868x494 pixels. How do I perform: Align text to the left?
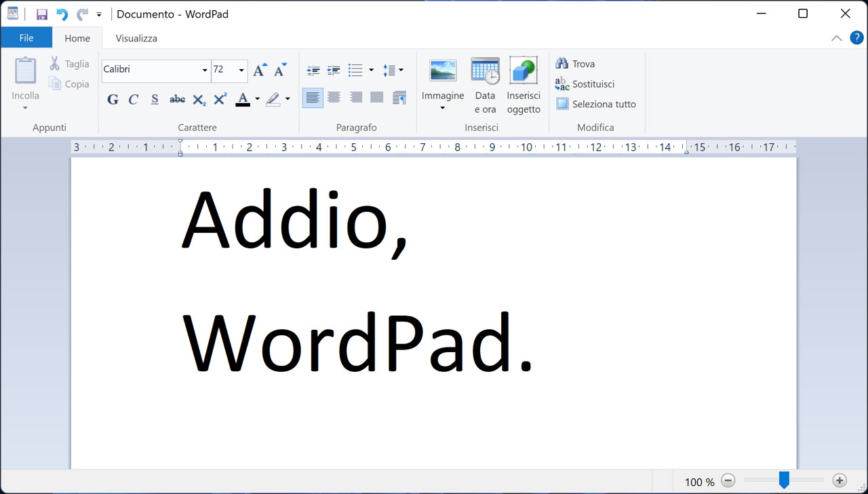coord(313,98)
